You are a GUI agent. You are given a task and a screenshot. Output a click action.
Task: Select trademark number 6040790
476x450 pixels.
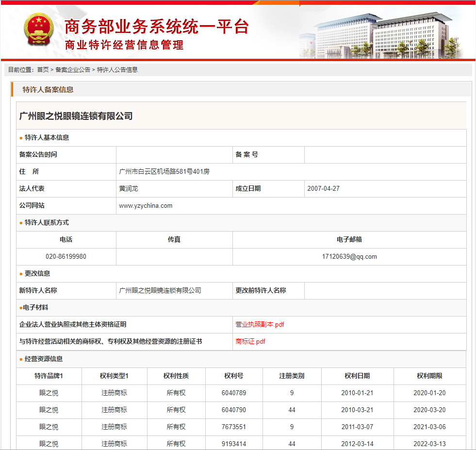[234, 410]
